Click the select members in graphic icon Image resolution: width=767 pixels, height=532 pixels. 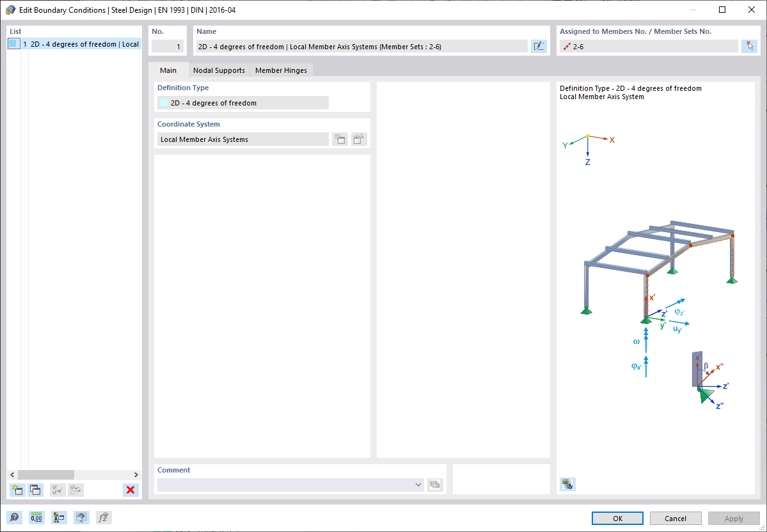tap(749, 47)
